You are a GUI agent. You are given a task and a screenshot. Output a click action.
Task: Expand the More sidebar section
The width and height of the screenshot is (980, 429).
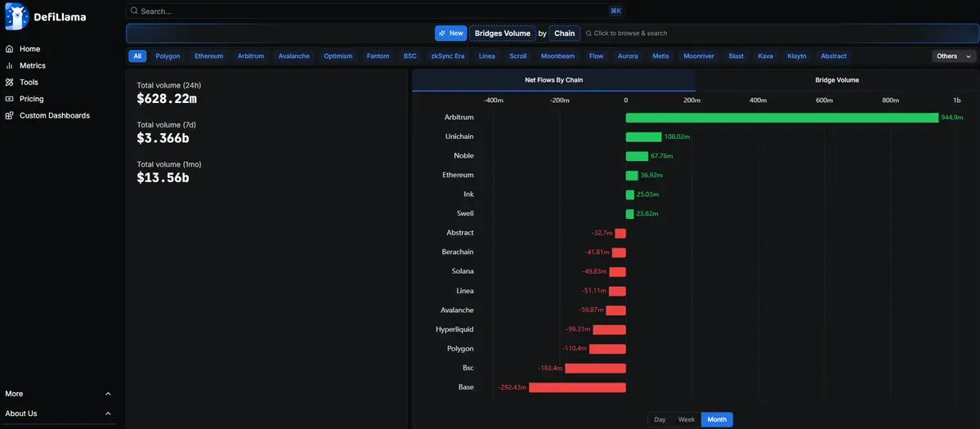(x=58, y=394)
